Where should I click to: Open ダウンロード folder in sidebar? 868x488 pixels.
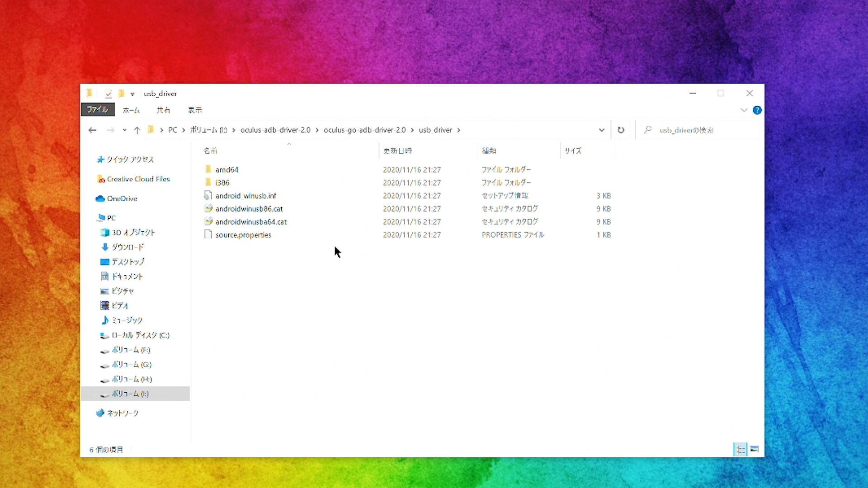coord(127,247)
